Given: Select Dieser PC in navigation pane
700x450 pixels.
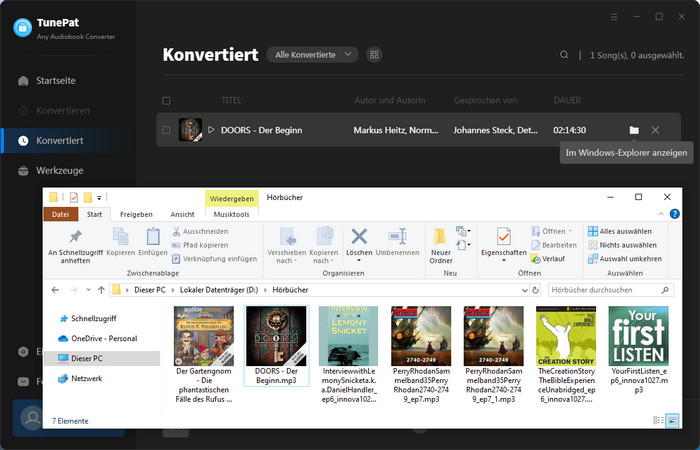Looking at the screenshot, I should [x=102, y=358].
